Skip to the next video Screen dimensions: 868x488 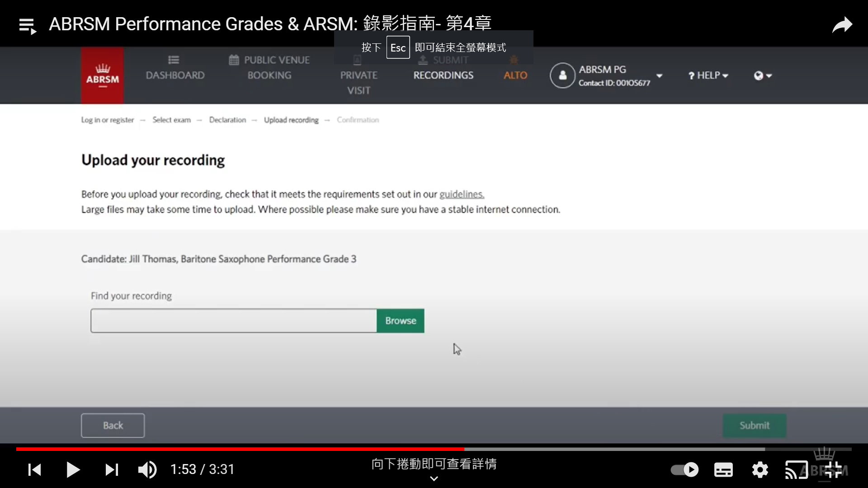(x=112, y=469)
